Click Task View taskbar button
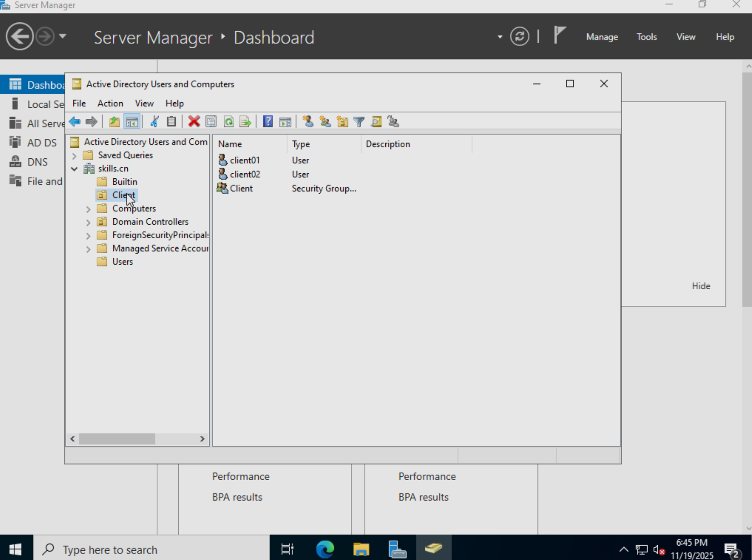The width and height of the screenshot is (752, 560). point(287,549)
